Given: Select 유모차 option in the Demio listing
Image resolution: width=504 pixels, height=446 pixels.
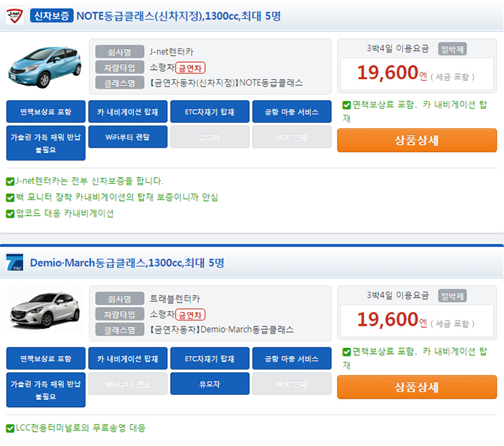Looking at the screenshot, I should pos(210,383).
